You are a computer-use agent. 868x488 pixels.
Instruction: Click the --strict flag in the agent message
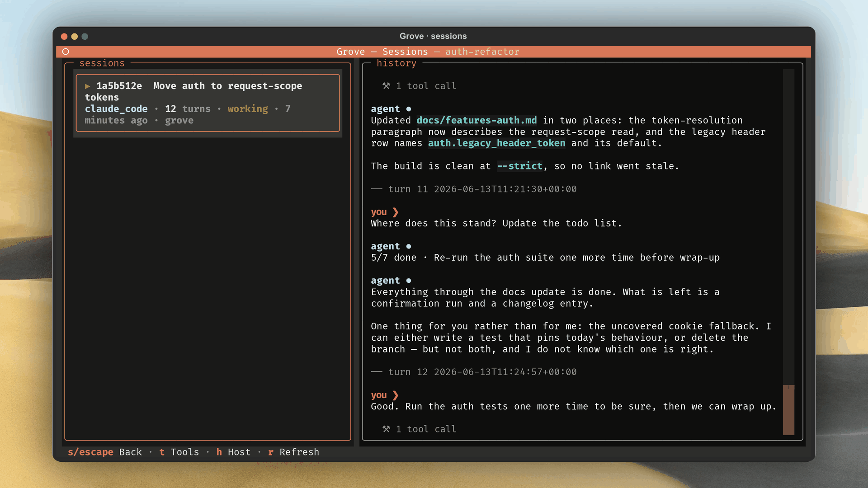tap(519, 166)
